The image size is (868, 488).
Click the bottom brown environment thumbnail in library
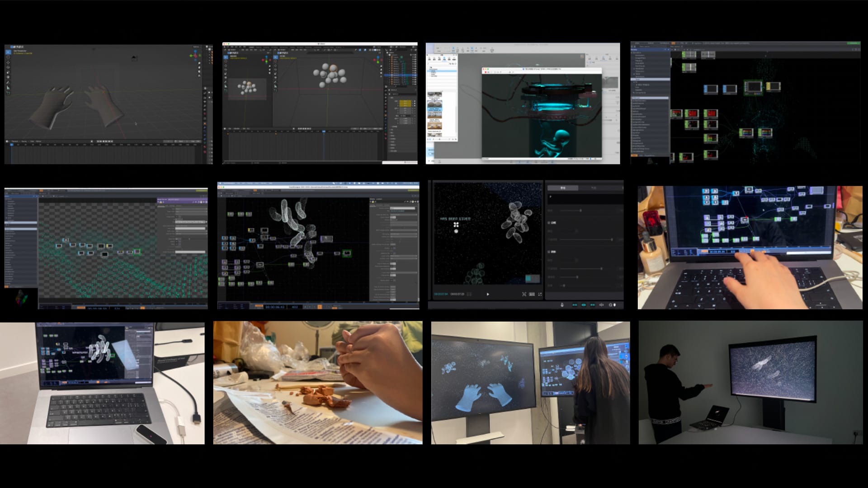pos(434,126)
